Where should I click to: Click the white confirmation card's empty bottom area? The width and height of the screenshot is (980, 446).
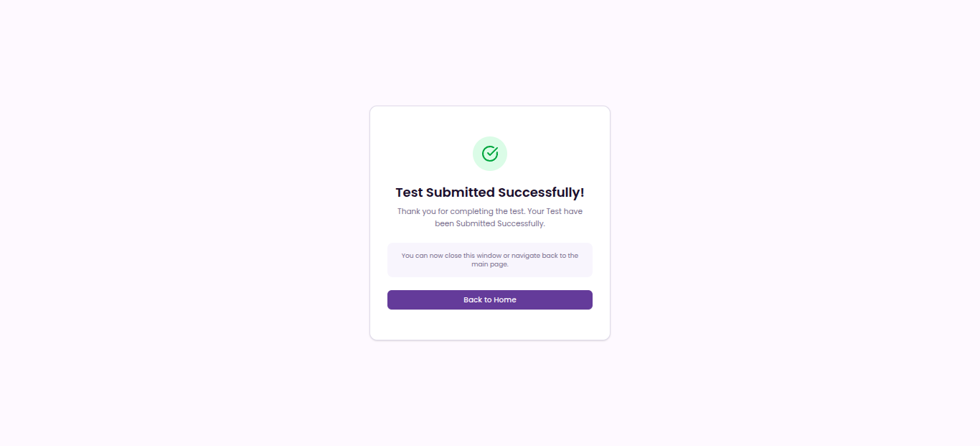(x=490, y=325)
